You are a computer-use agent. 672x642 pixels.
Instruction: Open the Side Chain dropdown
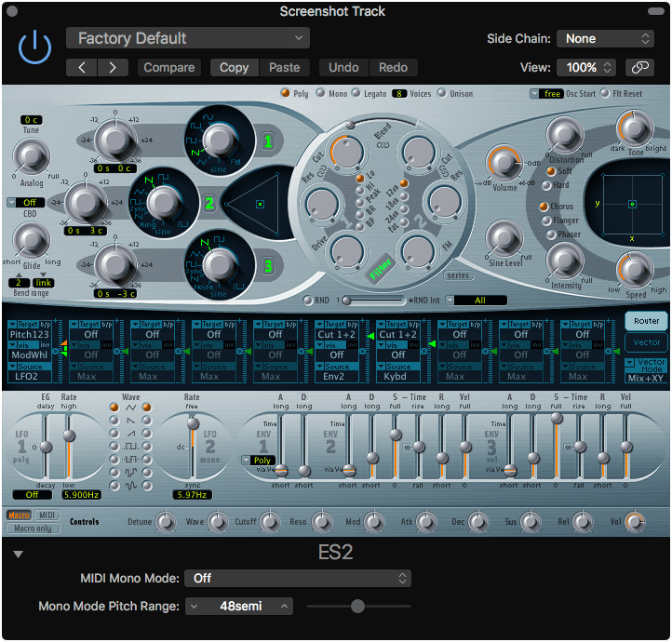(x=605, y=38)
